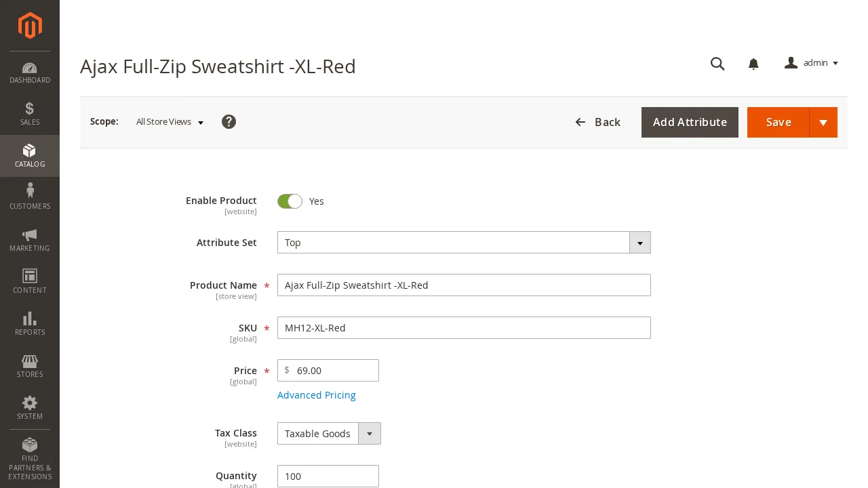Click the Magento logo icon
This screenshot has height=488, width=868.
pyautogui.click(x=30, y=26)
